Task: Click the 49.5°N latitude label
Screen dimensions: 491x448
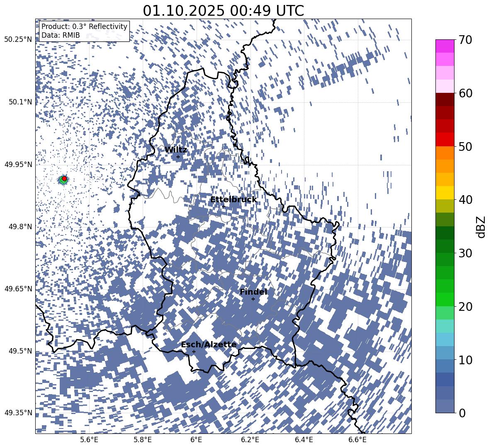Action: pyautogui.click(x=20, y=351)
